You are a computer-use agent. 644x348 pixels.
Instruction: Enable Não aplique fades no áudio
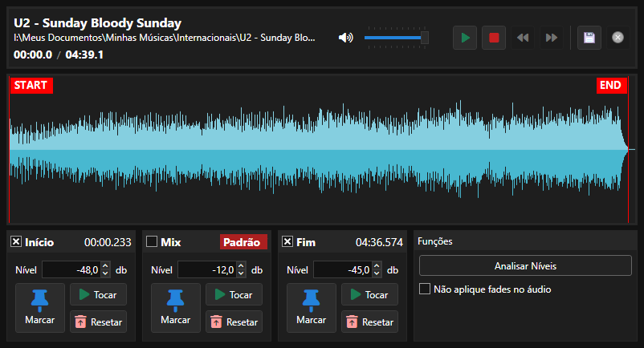click(x=425, y=289)
